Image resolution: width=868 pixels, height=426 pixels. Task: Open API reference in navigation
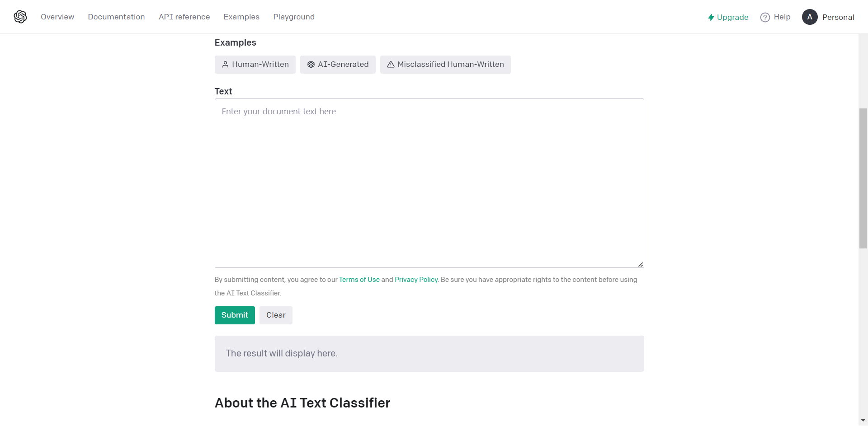point(184,17)
